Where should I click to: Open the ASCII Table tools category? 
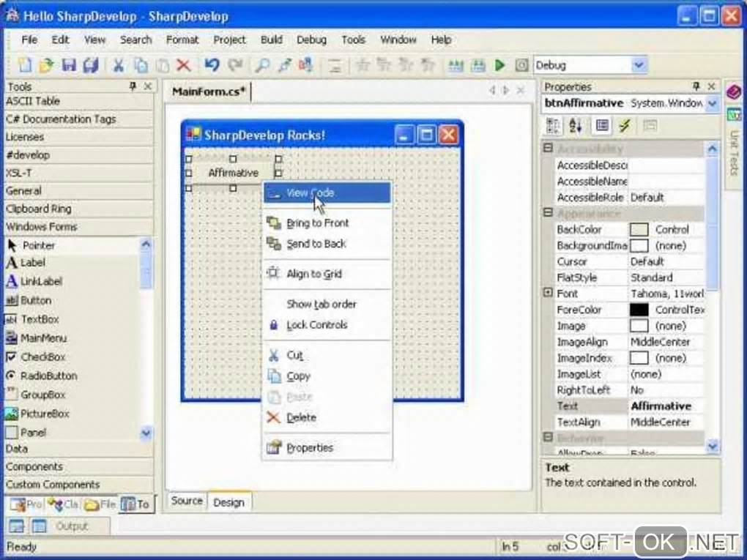click(x=78, y=101)
